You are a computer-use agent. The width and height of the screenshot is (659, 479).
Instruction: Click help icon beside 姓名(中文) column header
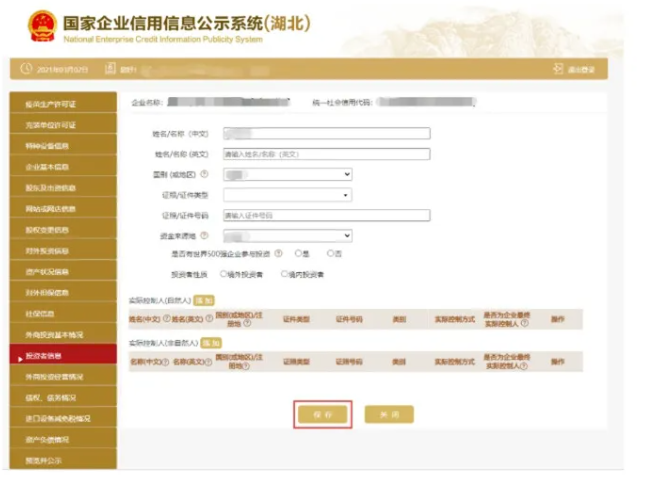pos(165,320)
